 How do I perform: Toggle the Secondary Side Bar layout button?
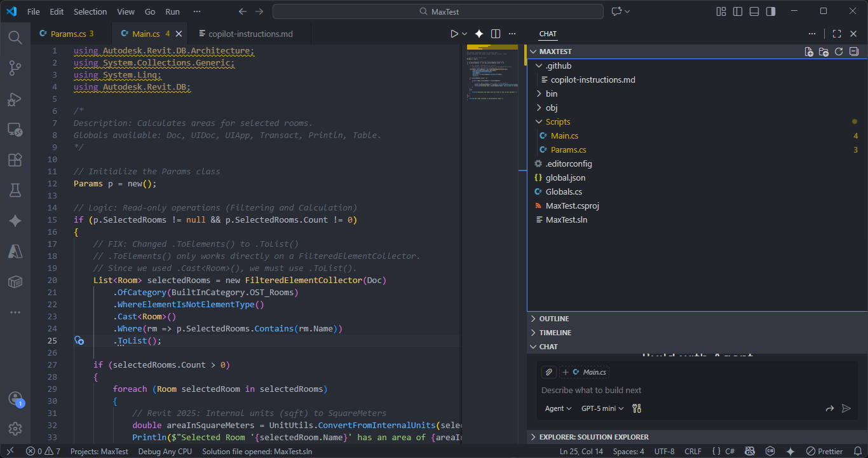pyautogui.click(x=770, y=11)
